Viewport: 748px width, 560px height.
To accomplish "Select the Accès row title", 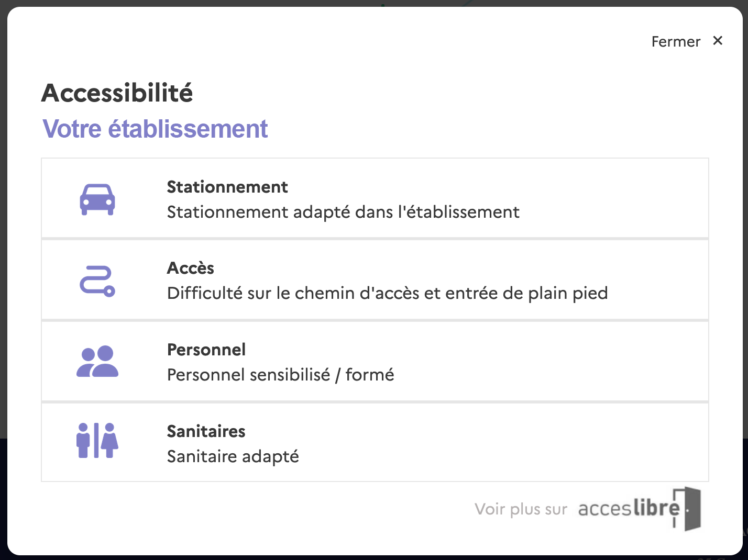I will (191, 268).
